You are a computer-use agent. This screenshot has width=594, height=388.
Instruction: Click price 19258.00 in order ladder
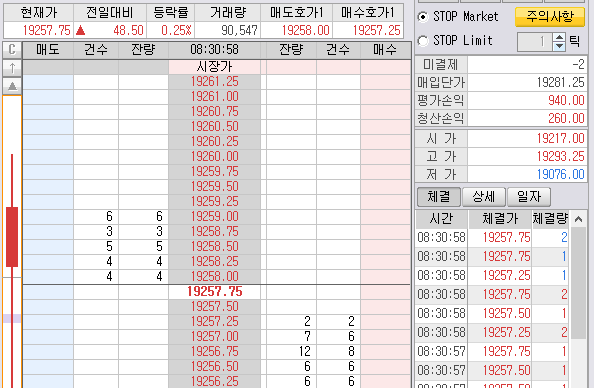click(214, 276)
